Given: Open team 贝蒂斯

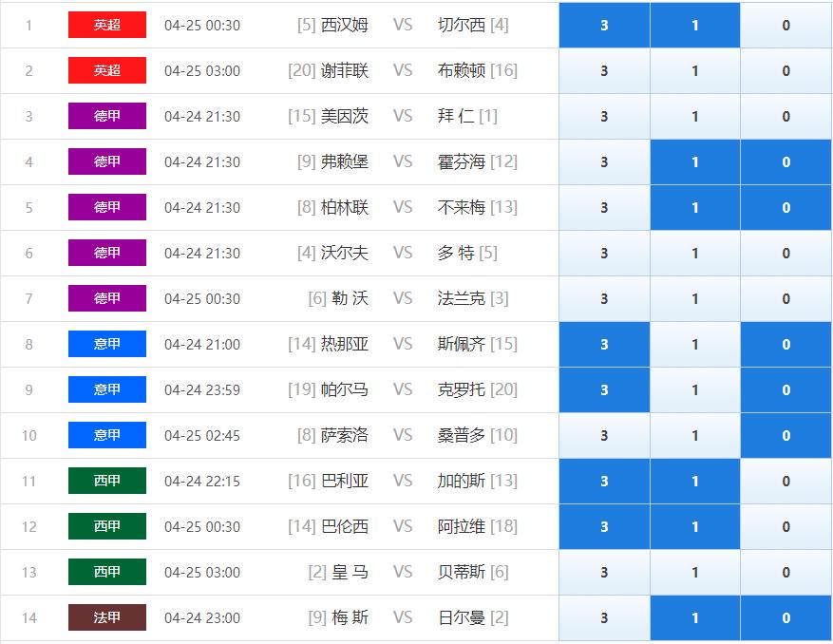Looking at the screenshot, I should tap(461, 572).
